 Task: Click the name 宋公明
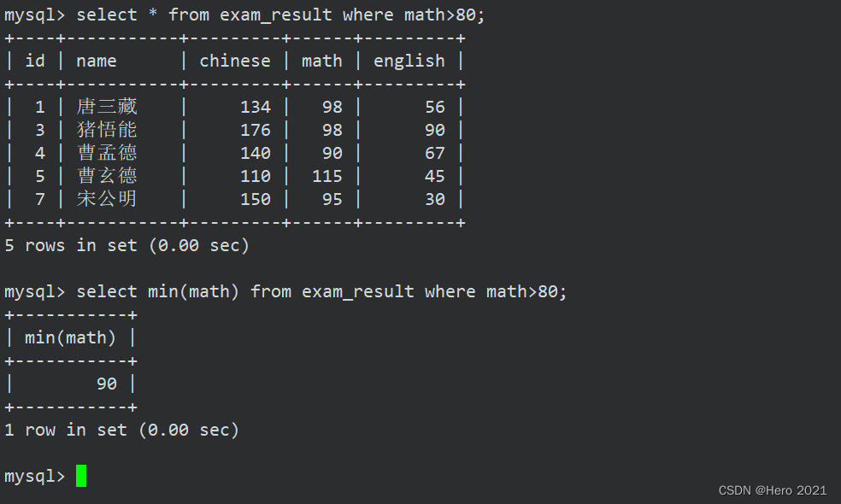tap(107, 198)
